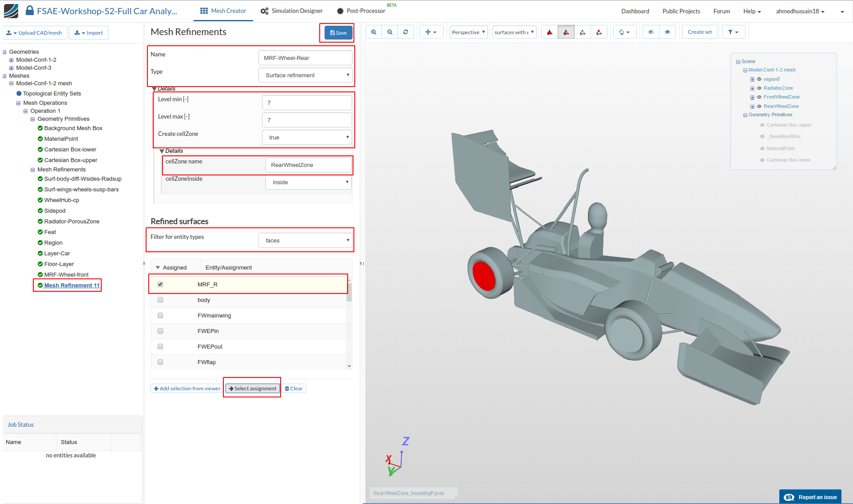Uncheck the MRF_R assignment checkbox
Image resolution: width=853 pixels, height=504 pixels.
[x=160, y=284]
